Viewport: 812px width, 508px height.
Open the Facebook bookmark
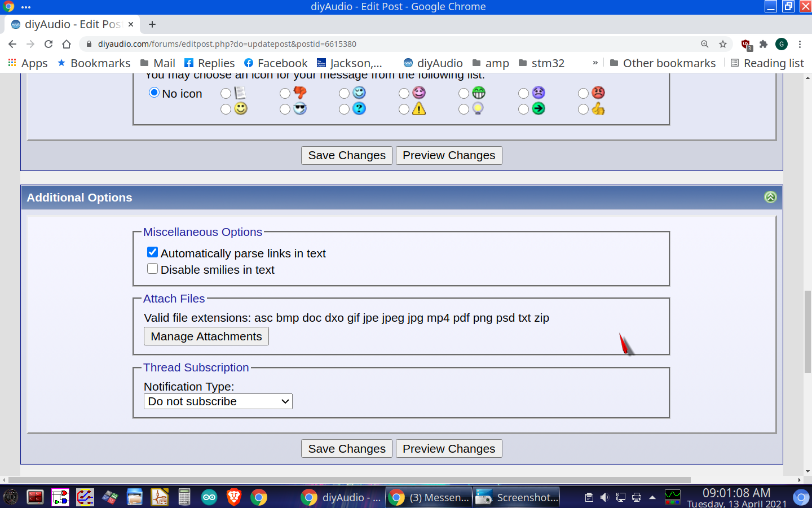click(x=276, y=63)
